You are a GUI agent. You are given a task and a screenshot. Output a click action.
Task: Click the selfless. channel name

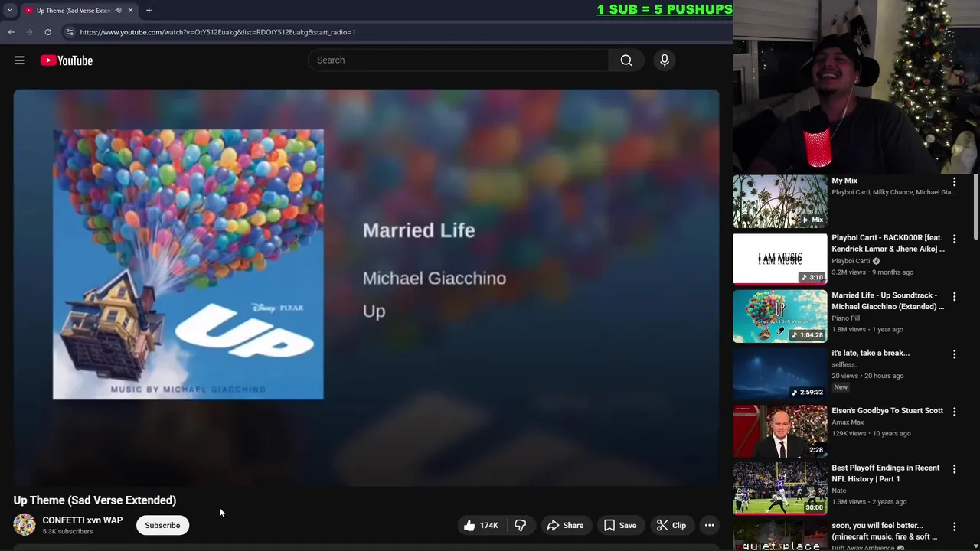(x=844, y=364)
